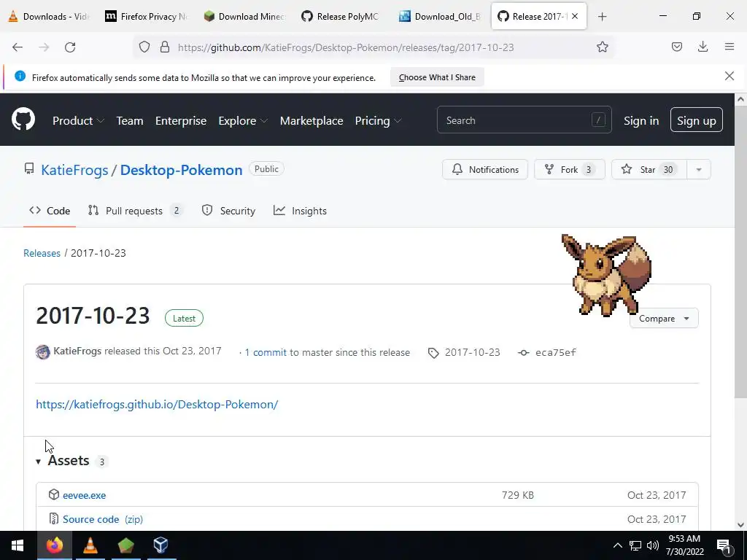The image size is (747, 560).
Task: Switch to the Pull requests tab
Action: coord(135,211)
